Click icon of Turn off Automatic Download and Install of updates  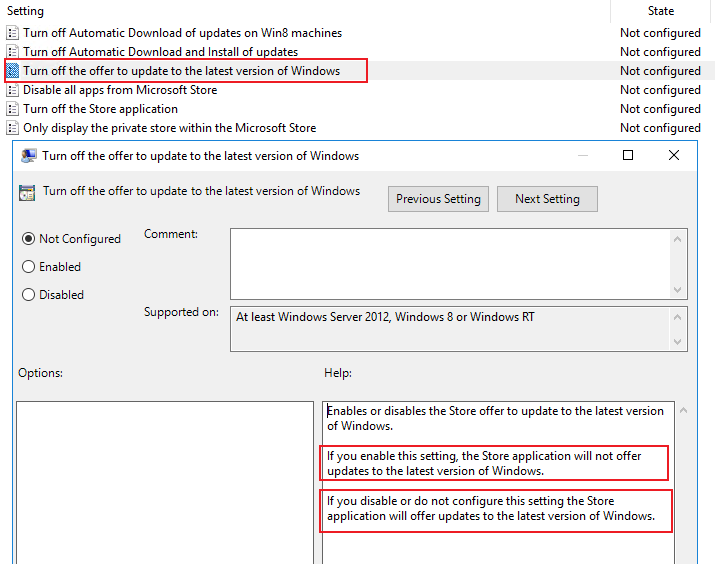(x=13, y=52)
